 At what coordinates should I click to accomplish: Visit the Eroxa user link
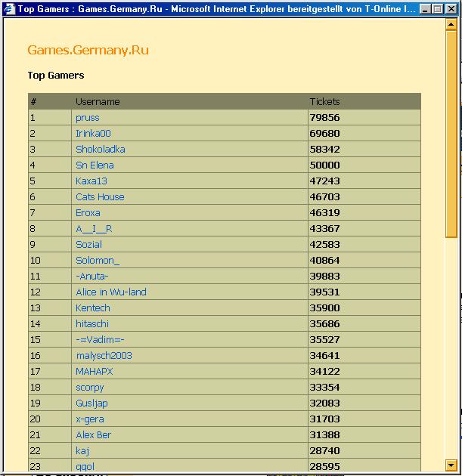tap(88, 213)
